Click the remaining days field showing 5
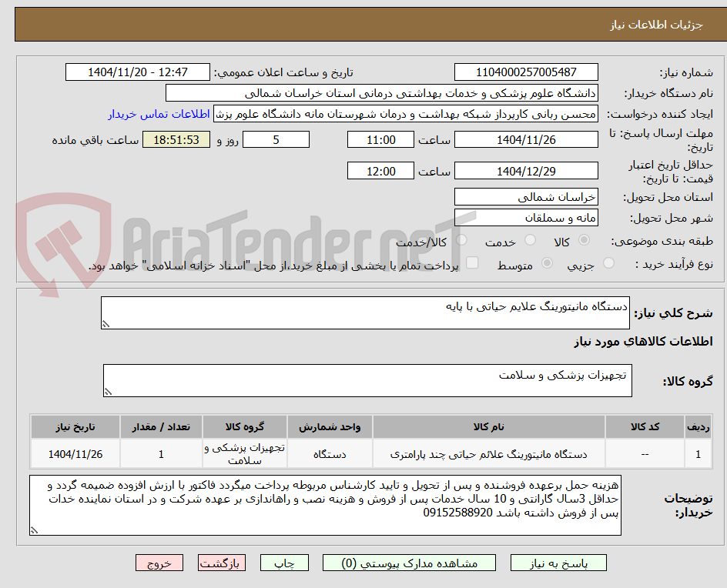The height and width of the screenshot is (588, 727). click(276, 139)
